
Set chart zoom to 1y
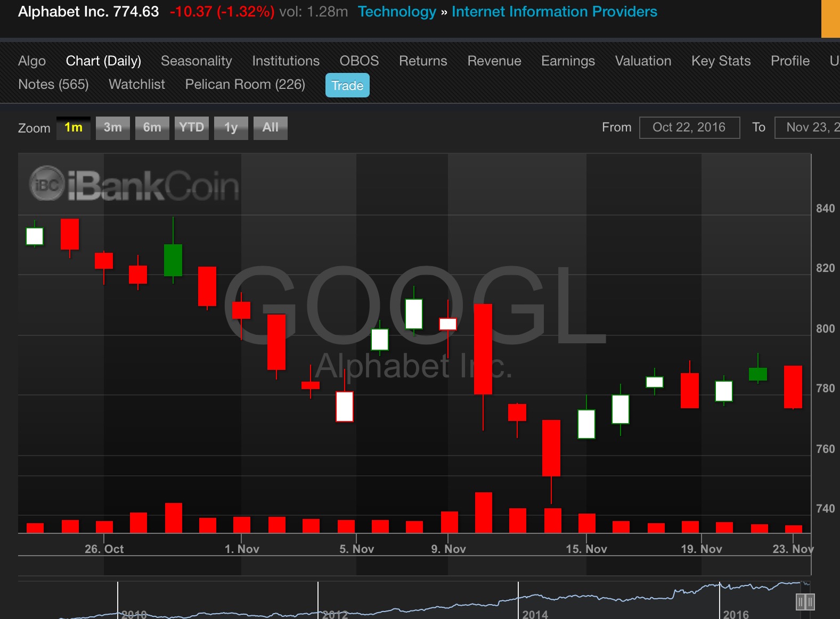(231, 128)
